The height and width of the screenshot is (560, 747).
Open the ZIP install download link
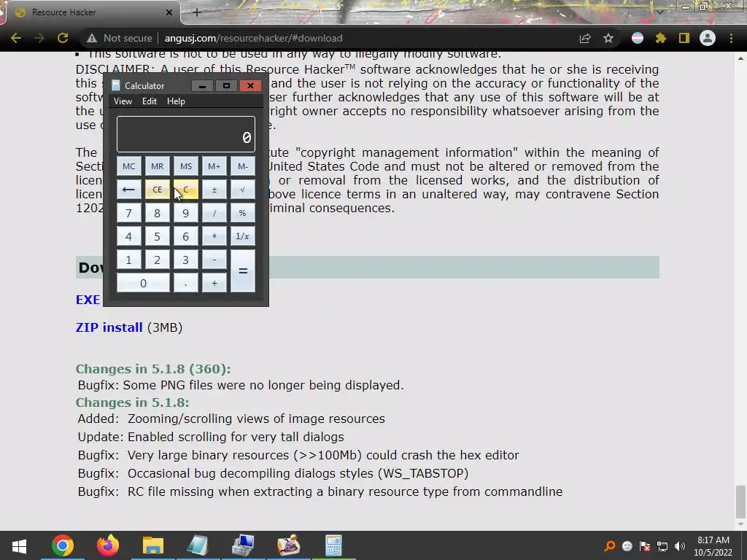click(x=109, y=327)
